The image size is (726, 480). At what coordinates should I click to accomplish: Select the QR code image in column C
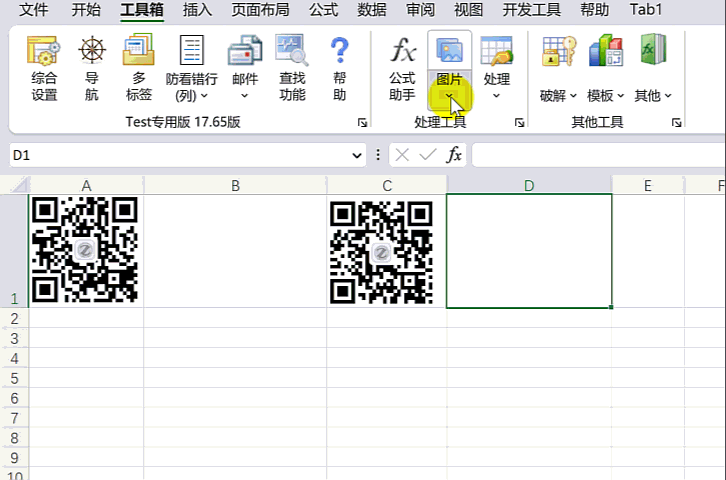381,252
